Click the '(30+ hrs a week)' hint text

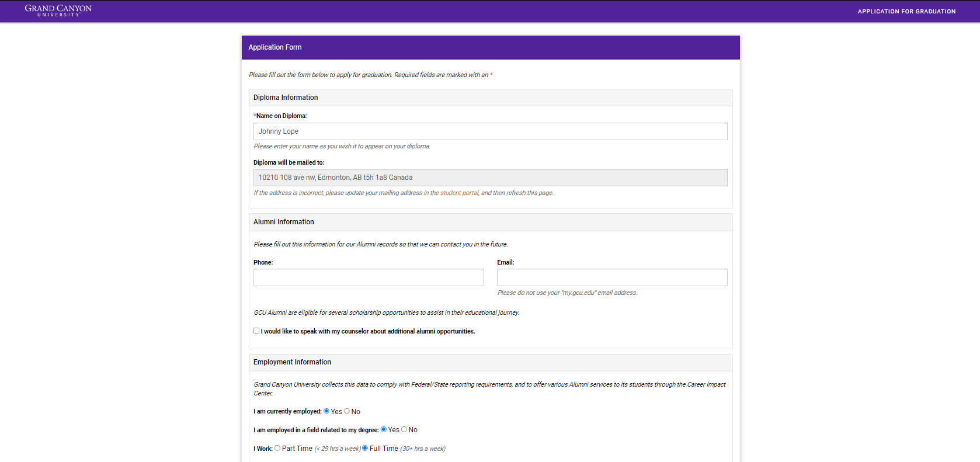pos(423,449)
